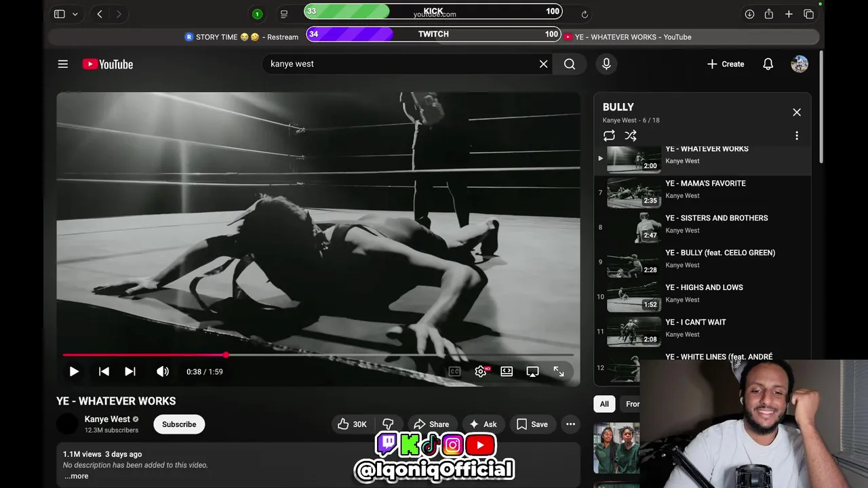Switch to STORY TIME Restream tab
The image size is (868, 488).
[242, 37]
